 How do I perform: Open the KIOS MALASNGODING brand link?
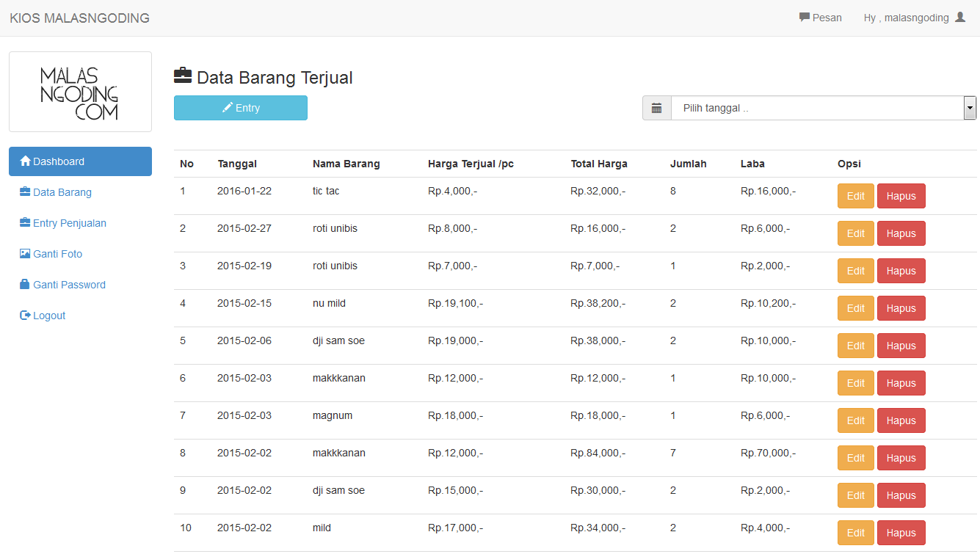click(79, 18)
